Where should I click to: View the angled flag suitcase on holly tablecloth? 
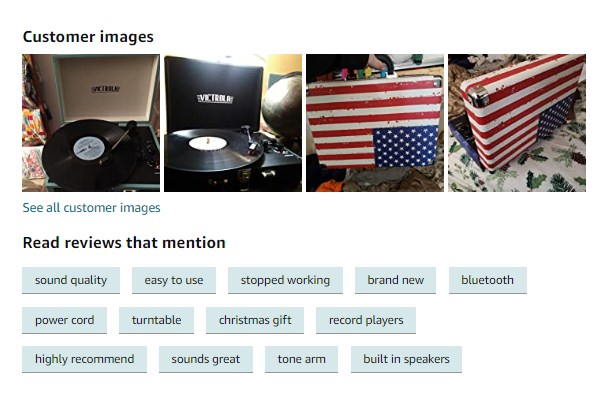pos(517,123)
